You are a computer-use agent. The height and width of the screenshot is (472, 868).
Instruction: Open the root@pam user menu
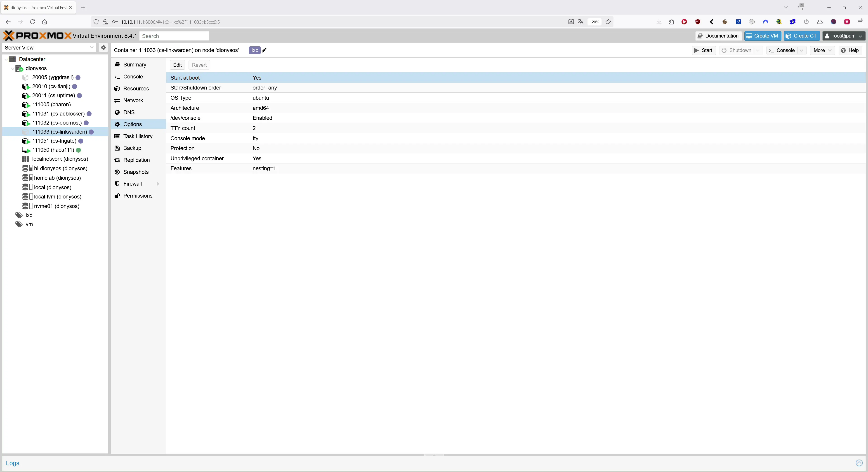point(843,36)
